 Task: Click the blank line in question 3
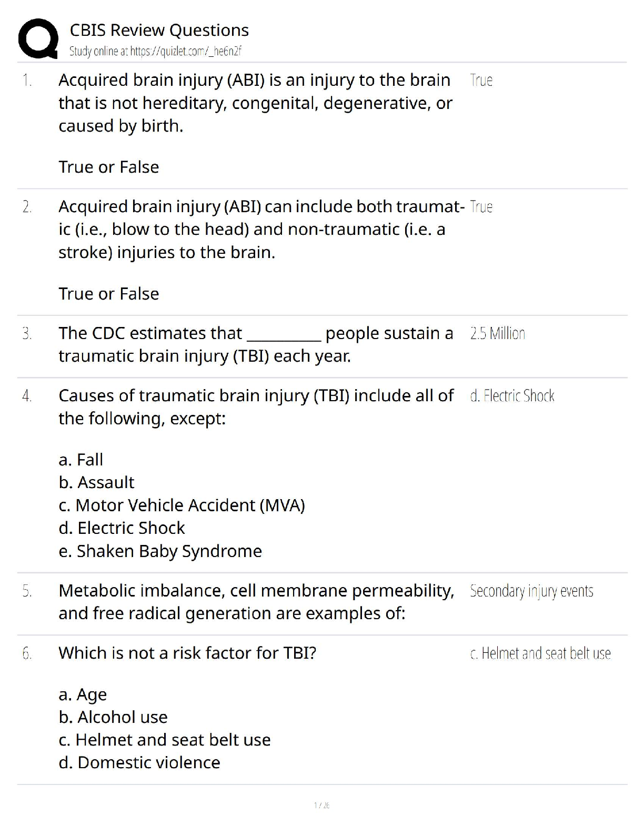284,337
